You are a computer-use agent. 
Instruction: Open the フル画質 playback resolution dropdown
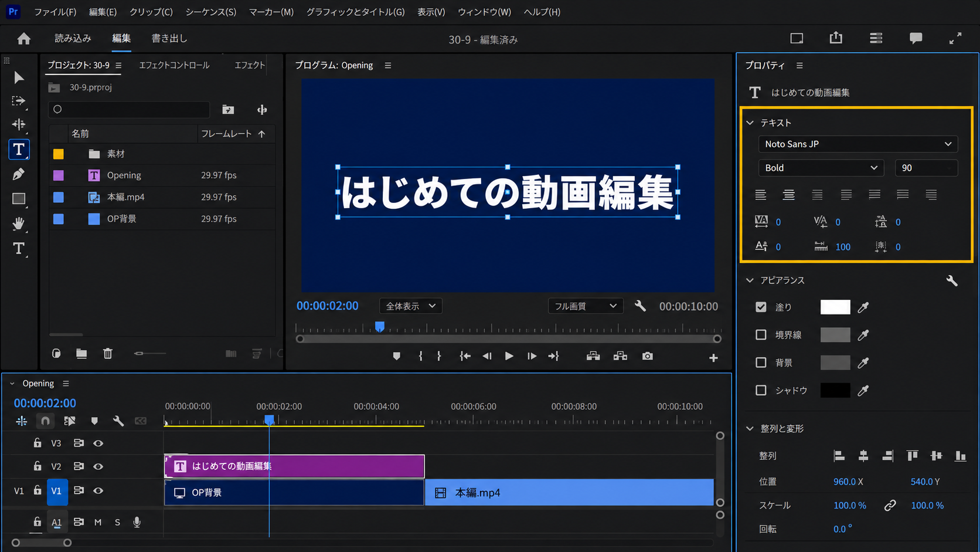585,306
